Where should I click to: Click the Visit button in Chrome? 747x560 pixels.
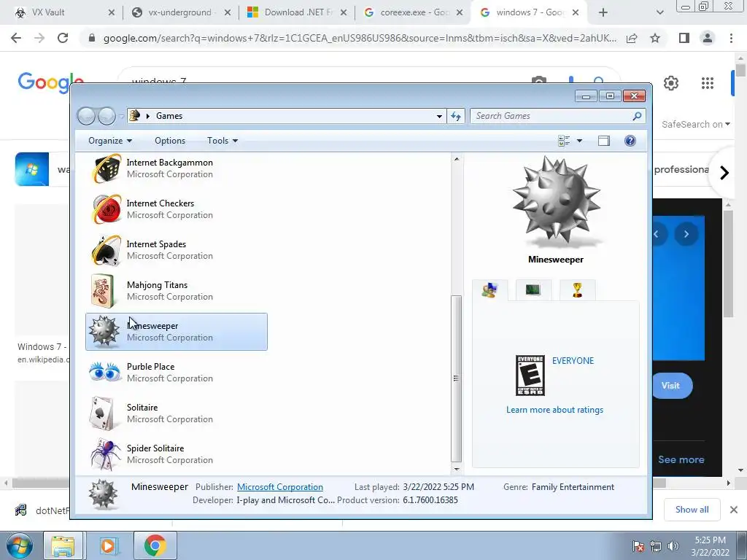click(671, 386)
